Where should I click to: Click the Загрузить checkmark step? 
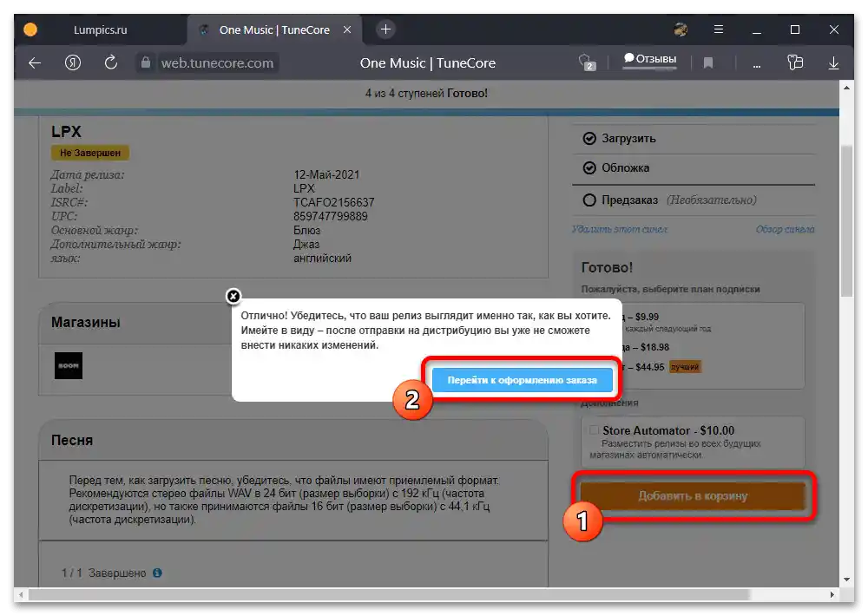point(589,138)
